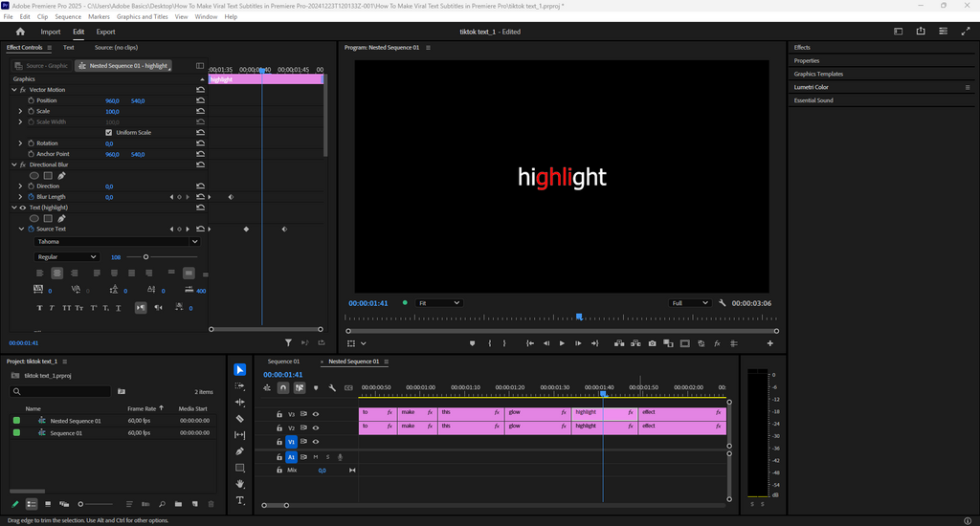Open the Tahoma font dropdown

(x=117, y=242)
